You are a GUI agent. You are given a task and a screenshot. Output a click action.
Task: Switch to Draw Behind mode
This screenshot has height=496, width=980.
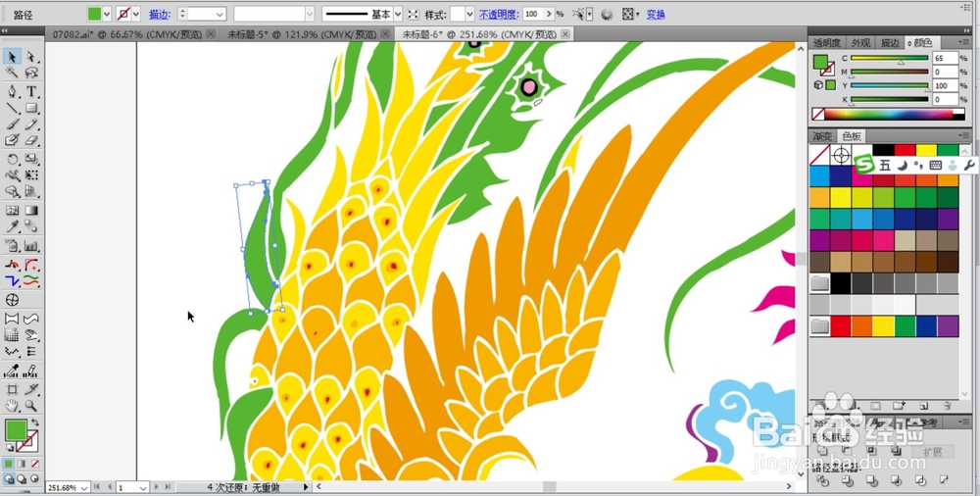click(22, 479)
